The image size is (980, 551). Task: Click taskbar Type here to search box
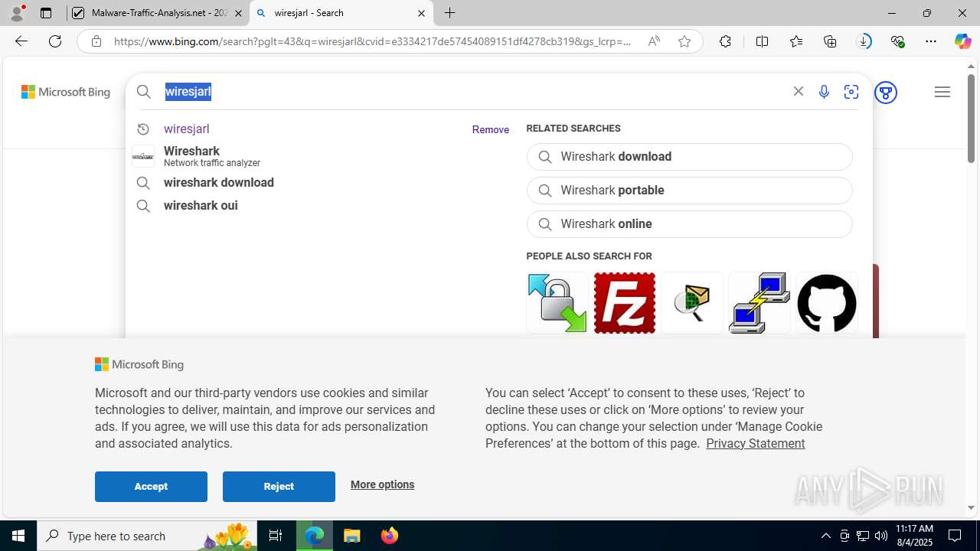click(x=147, y=536)
